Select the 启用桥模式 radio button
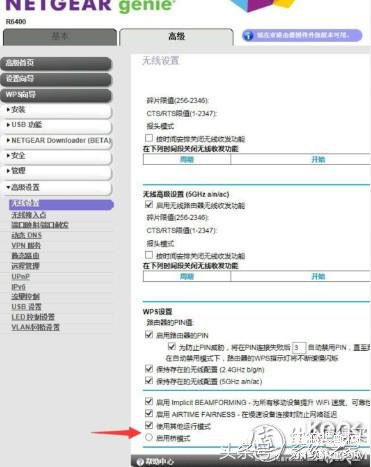Screen dimensions: 371x467 149,437
